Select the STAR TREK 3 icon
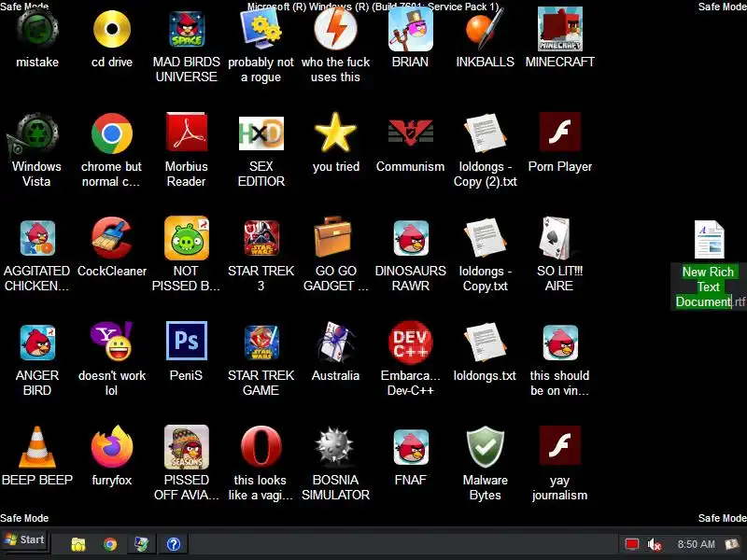 click(261, 239)
